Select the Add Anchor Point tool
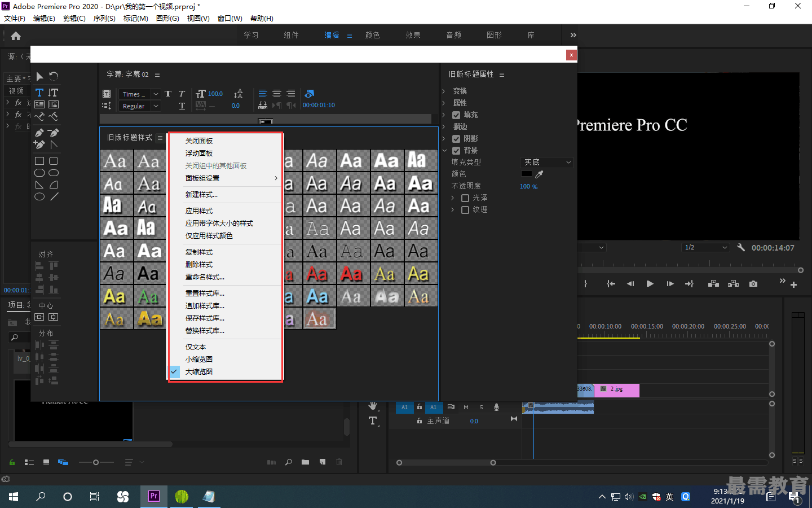This screenshot has height=508, width=812. (x=39, y=144)
